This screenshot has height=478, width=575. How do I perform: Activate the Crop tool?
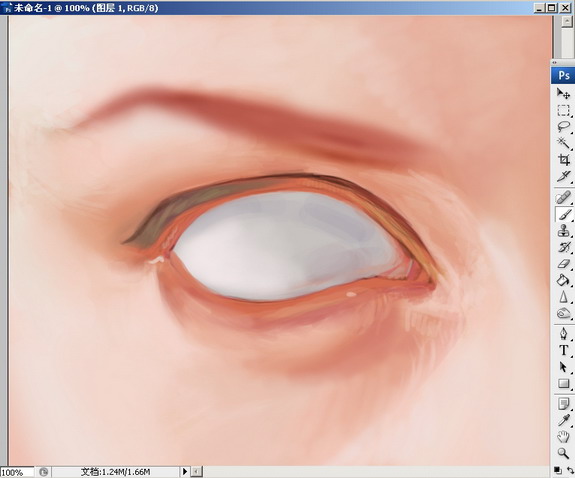pyautogui.click(x=563, y=160)
